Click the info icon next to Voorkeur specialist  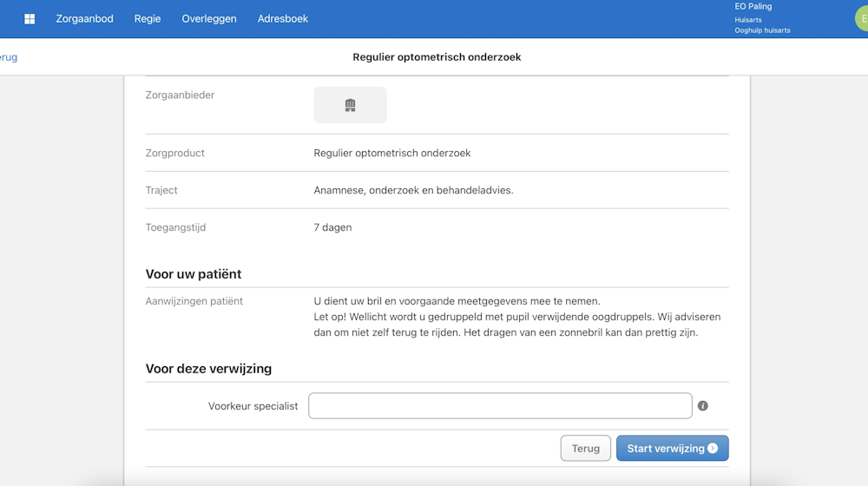pyautogui.click(x=703, y=406)
